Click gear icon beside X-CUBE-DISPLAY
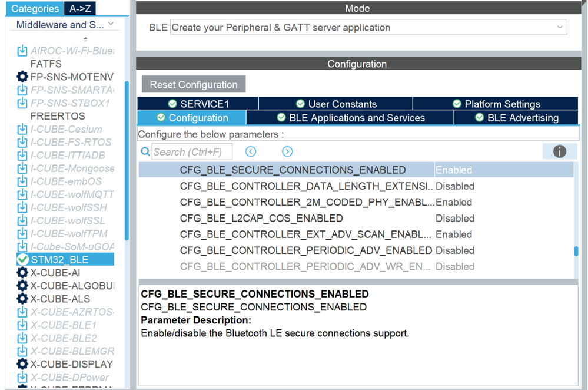The width and height of the screenshot is (588, 390). pos(22,364)
